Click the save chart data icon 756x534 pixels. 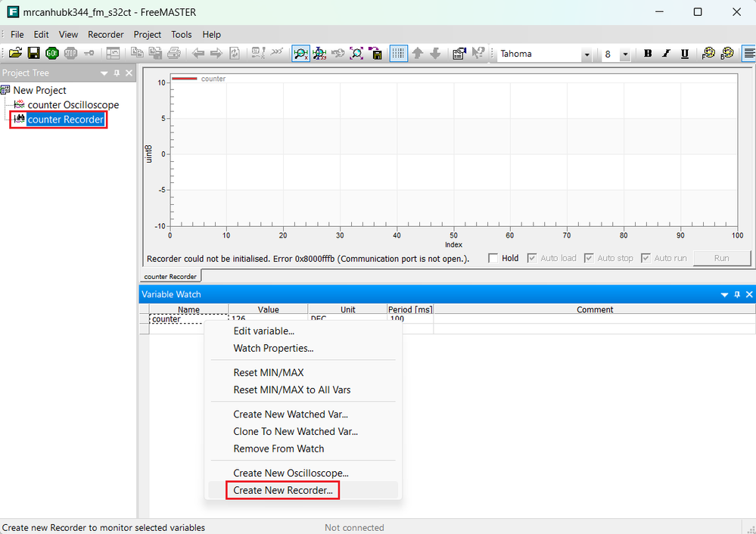tap(375, 53)
